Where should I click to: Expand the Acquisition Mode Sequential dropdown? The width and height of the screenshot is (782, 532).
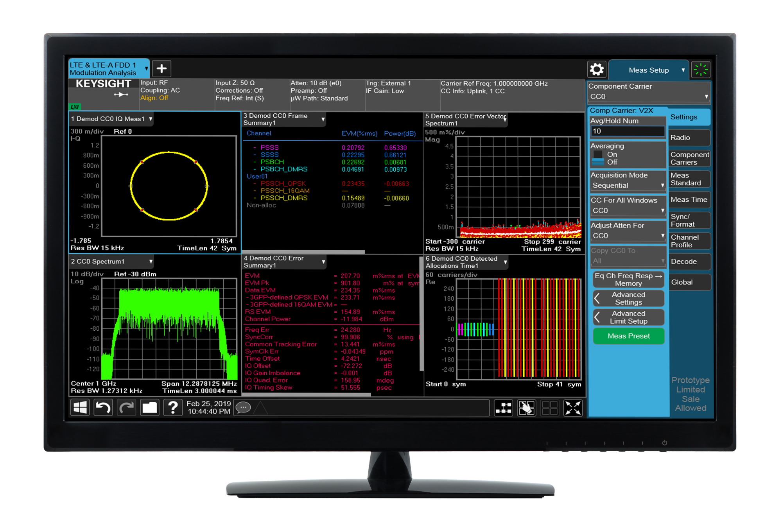(x=627, y=185)
